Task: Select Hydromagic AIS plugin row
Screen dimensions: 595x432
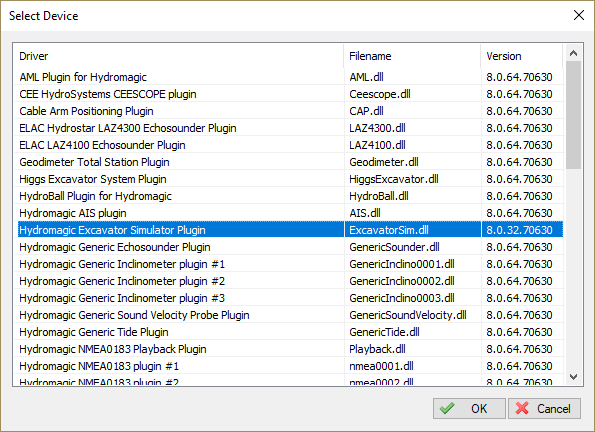Action: pos(290,213)
